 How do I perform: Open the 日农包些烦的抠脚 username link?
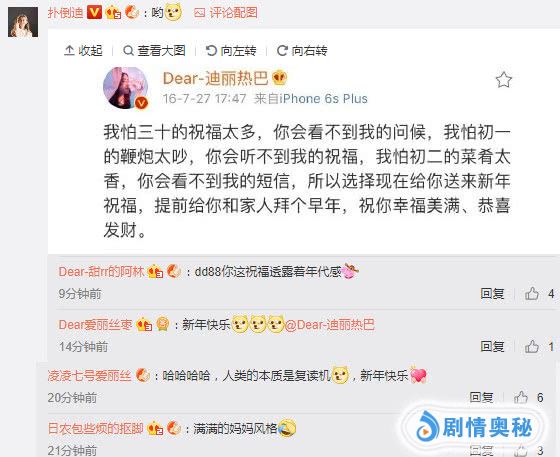click(x=95, y=428)
